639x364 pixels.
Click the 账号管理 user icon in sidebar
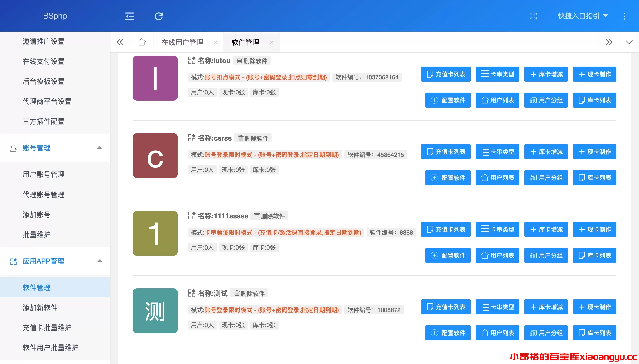point(13,148)
